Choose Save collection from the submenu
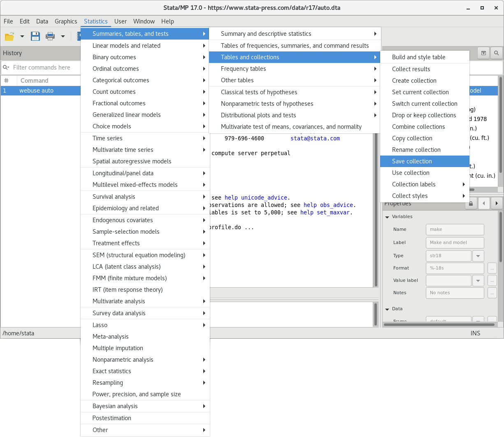This screenshot has width=504, height=437. tap(425, 161)
